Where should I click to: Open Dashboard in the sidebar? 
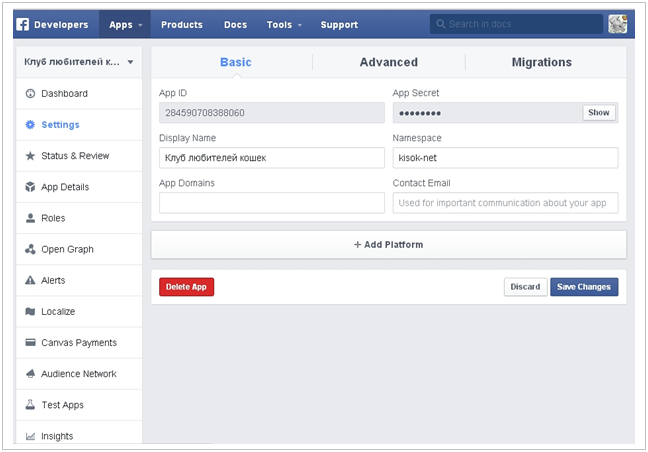point(79,93)
